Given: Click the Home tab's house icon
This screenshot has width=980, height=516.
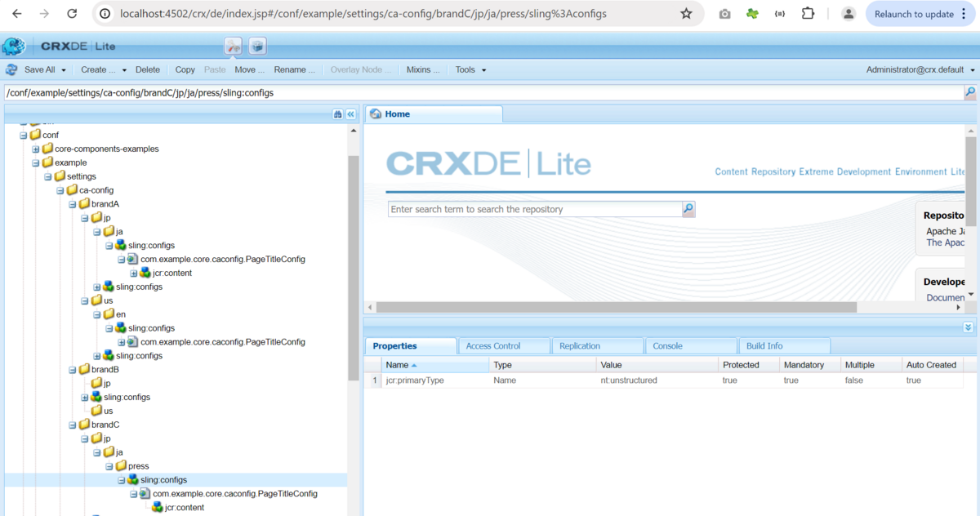Looking at the screenshot, I should tap(376, 114).
